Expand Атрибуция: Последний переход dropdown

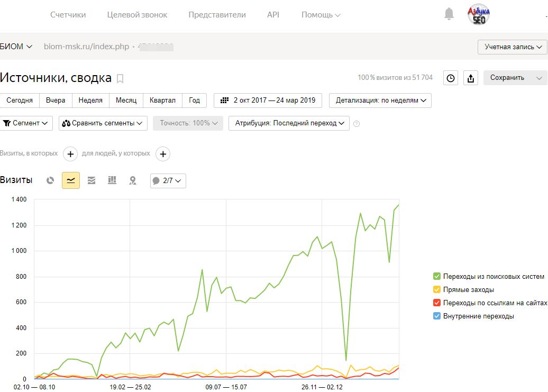288,123
